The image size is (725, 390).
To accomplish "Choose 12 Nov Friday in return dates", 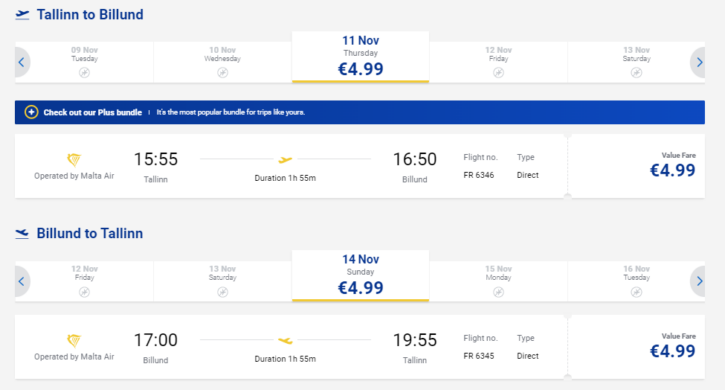I will pyautogui.click(x=84, y=281).
